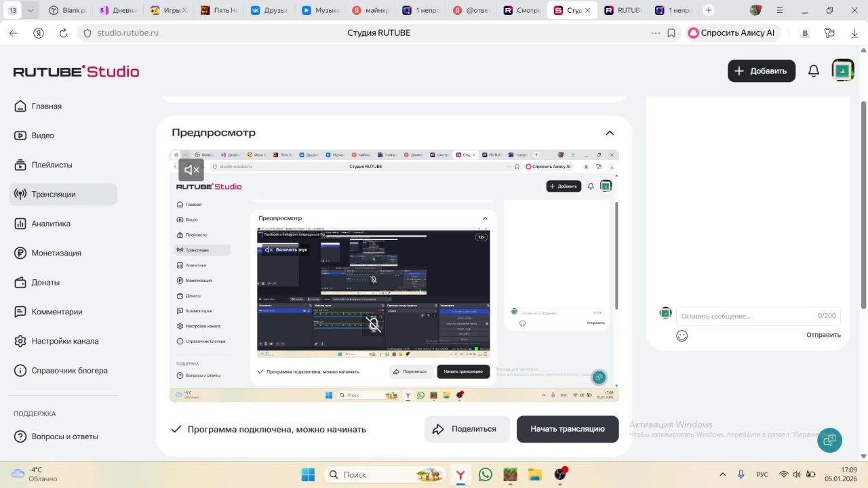Viewport: 868px width, 488px height.
Task: Open Плейлисты in the sidebar
Action: tap(64, 165)
